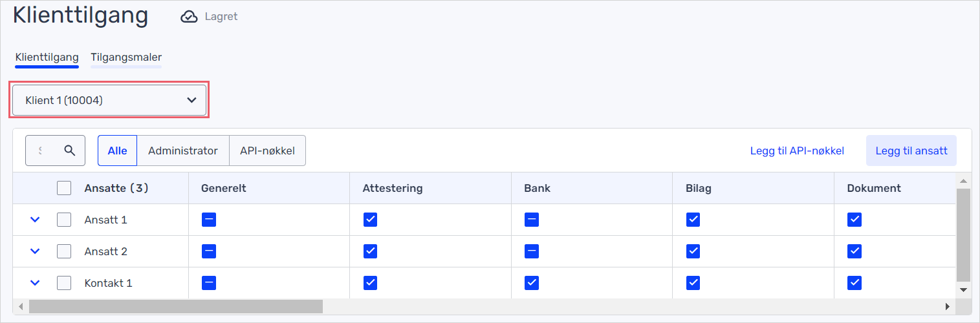Click the search magnifier icon

pos(71,151)
